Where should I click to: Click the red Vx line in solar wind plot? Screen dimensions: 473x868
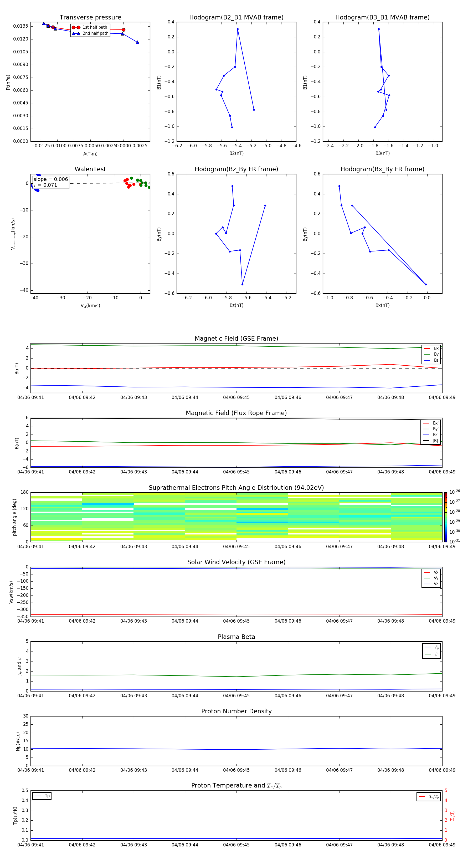[236, 615]
